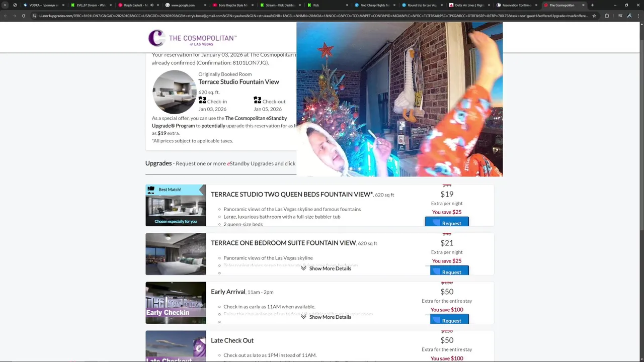Viewport: 644px width, 362px height.
Task: Open the browser extensions puzzle icon
Action: click(x=607, y=16)
